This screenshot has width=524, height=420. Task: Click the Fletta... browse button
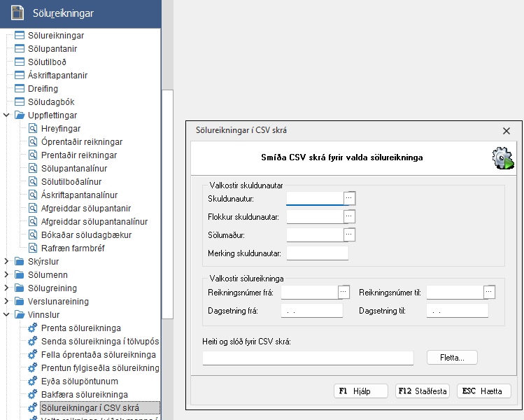pyautogui.click(x=451, y=358)
